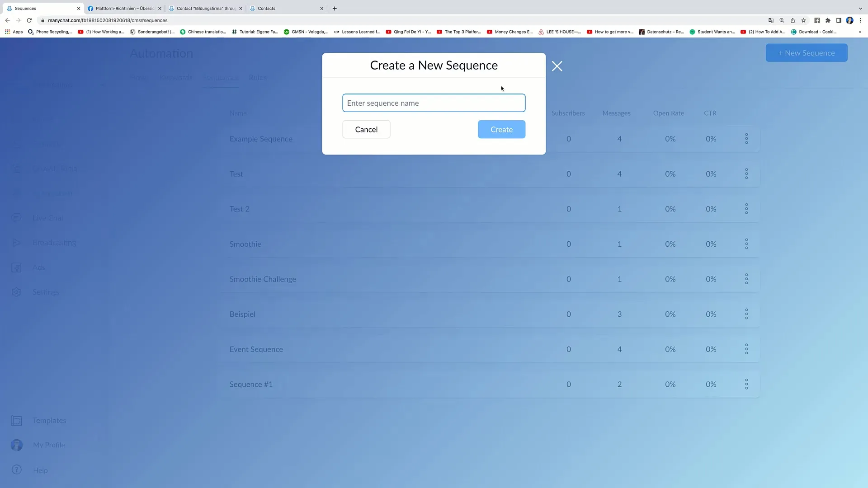Select the Rules automation tab
This screenshot has width=868, height=488.
tap(258, 77)
